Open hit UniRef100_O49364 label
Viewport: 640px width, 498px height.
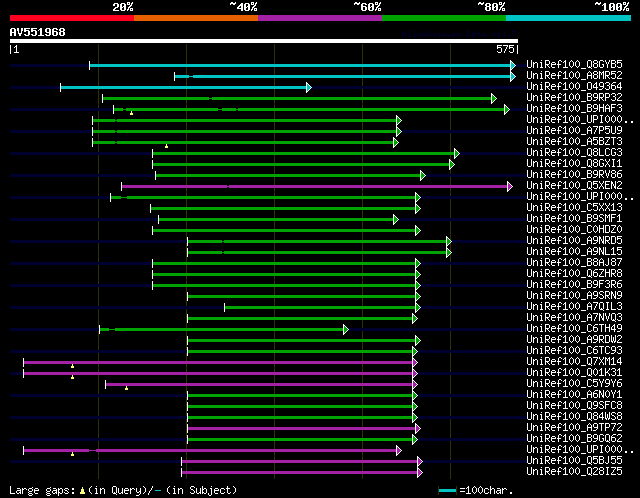point(574,87)
